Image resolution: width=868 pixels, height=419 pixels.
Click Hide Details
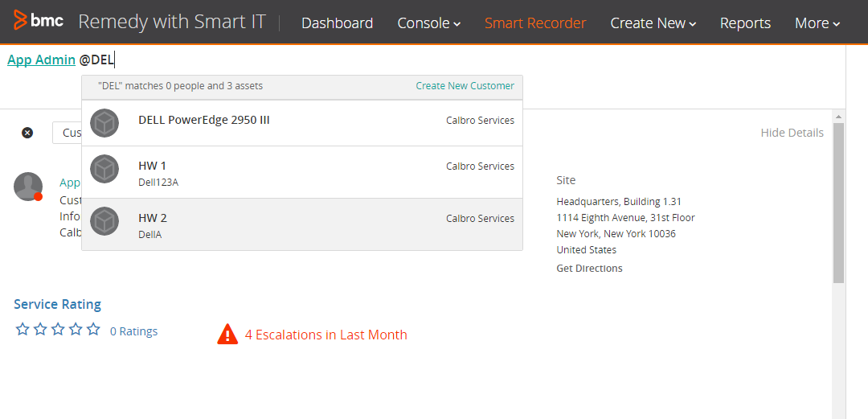tap(792, 133)
